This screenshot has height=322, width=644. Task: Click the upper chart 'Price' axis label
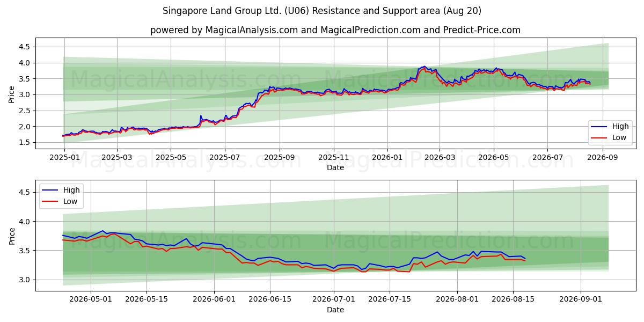(x=12, y=94)
